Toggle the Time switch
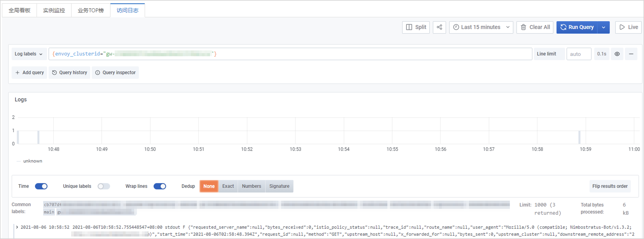The image size is (644, 239). (x=41, y=186)
